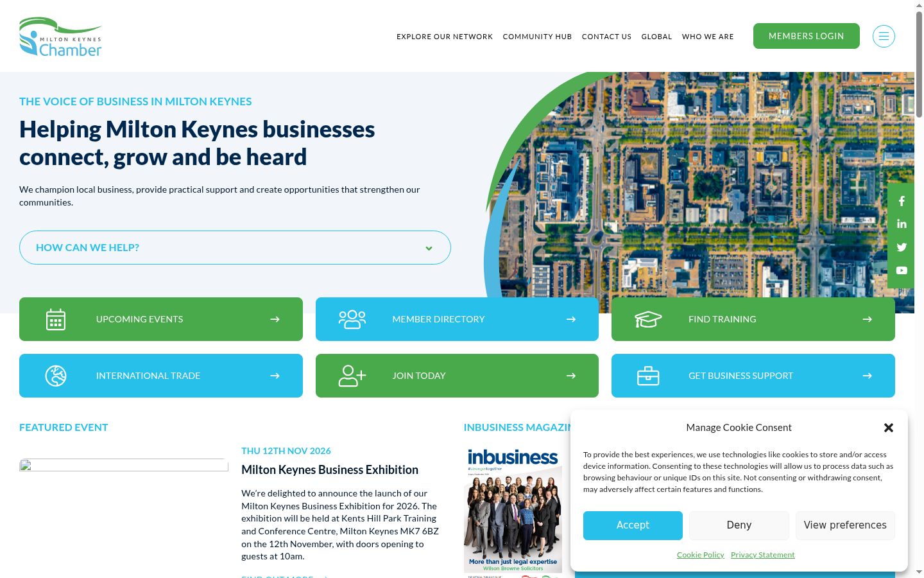Image resolution: width=924 pixels, height=578 pixels.
Task: Open the hamburger menu icon
Action: coord(884,36)
